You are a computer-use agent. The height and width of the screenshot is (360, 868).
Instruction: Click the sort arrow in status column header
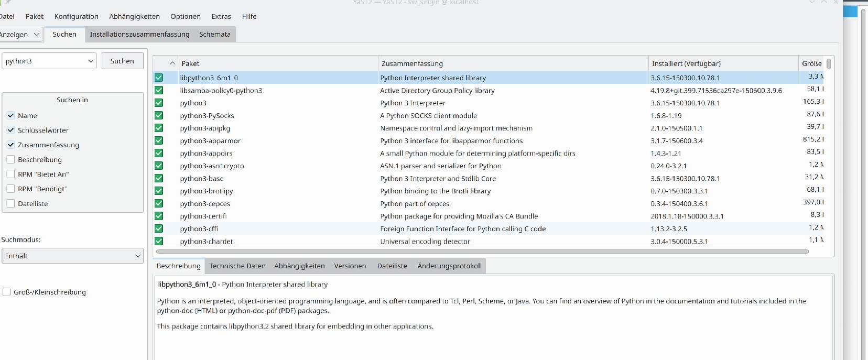[172, 63]
